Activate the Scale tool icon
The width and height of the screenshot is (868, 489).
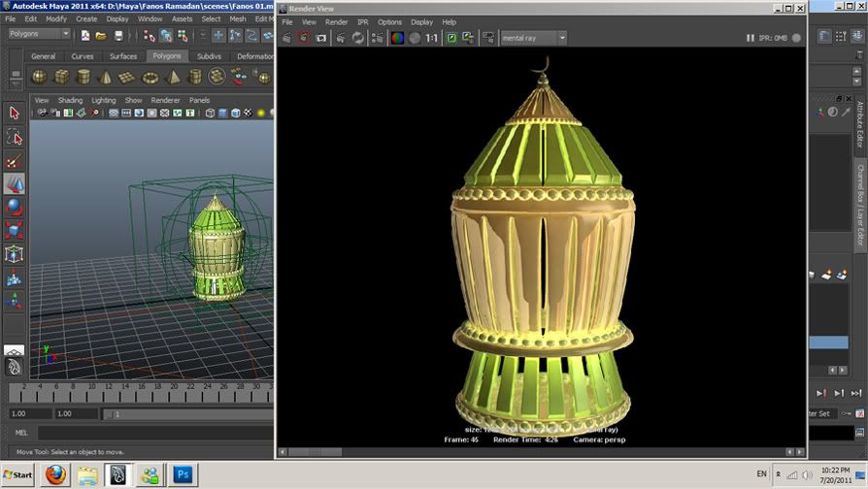14,230
